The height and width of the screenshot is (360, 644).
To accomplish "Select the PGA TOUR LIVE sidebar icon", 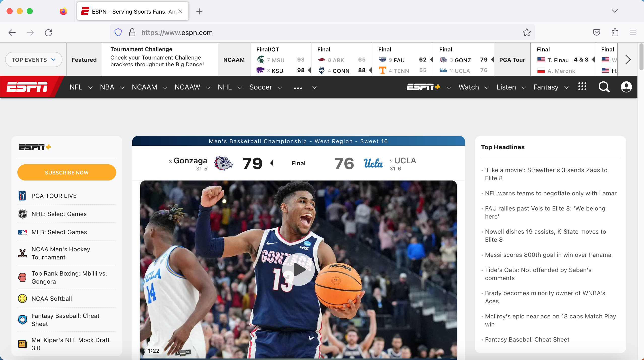I will (x=22, y=195).
